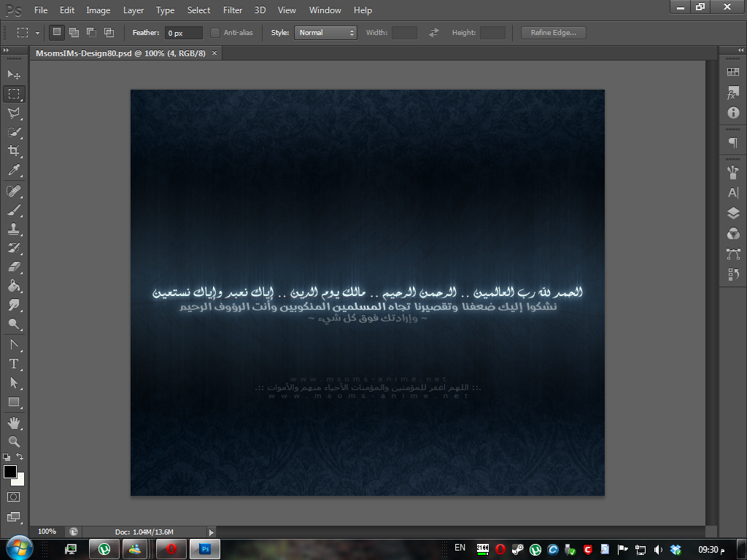The width and height of the screenshot is (747, 560).
Task: Select the Hand tool
Action: click(14, 422)
